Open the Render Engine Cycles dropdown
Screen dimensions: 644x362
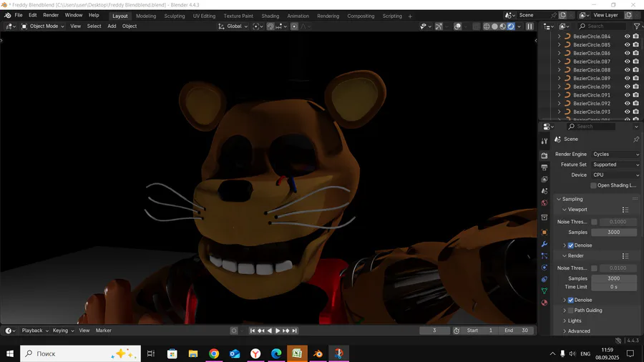point(615,155)
